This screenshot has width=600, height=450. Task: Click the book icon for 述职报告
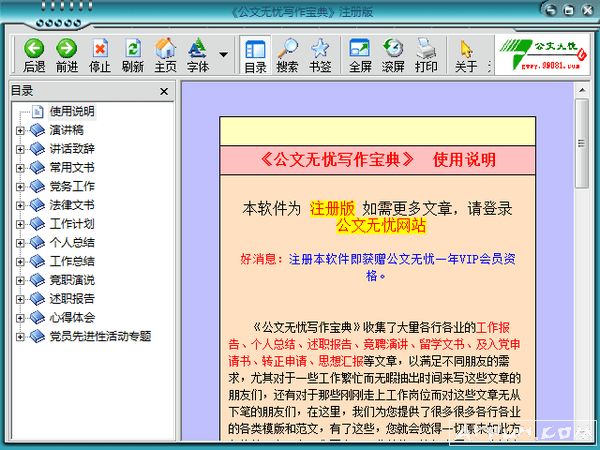(37, 299)
